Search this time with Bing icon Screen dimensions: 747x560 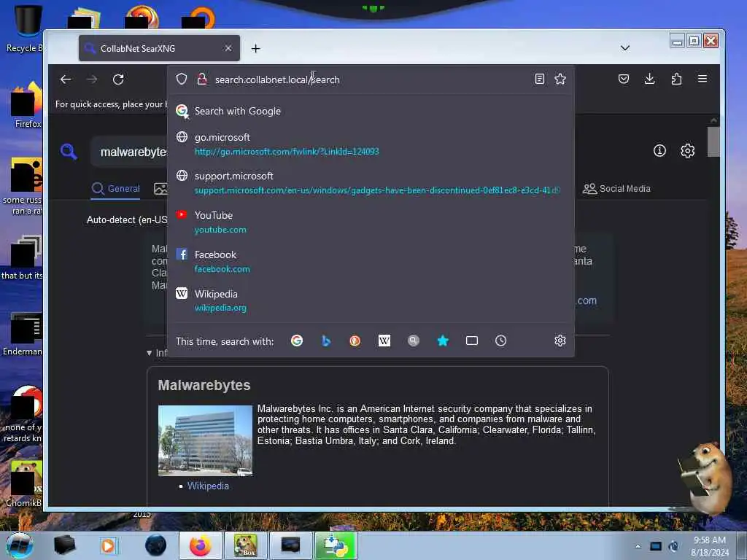tap(326, 341)
